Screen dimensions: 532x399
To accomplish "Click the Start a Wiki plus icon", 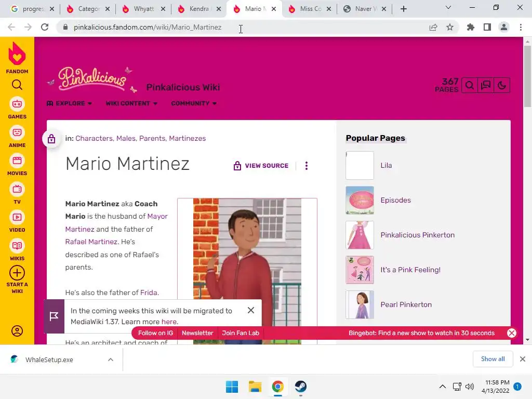I will (17, 273).
